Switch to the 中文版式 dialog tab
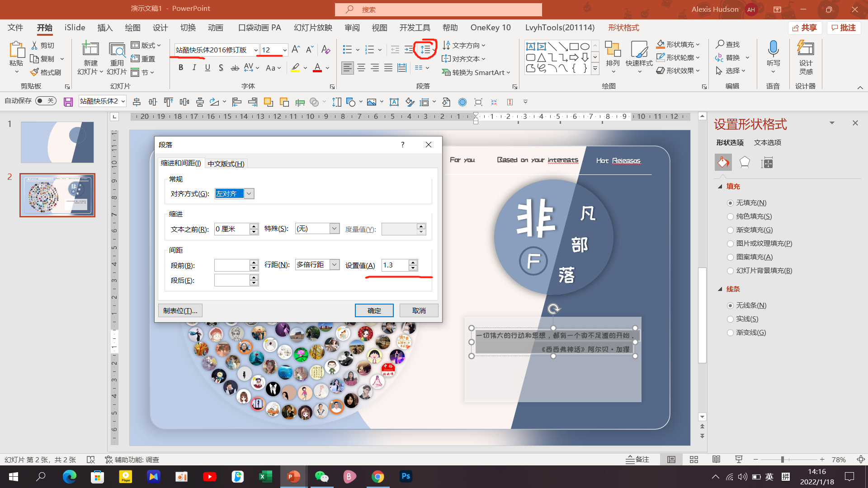The image size is (868, 488). pyautogui.click(x=226, y=164)
